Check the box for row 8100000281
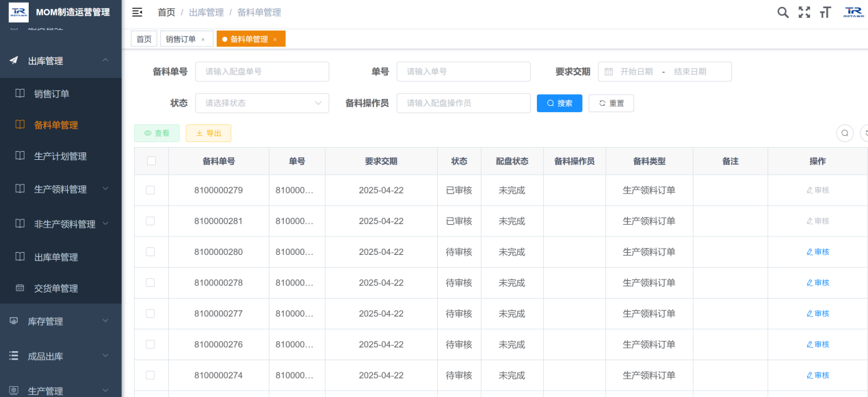The width and height of the screenshot is (868, 397). (x=150, y=221)
